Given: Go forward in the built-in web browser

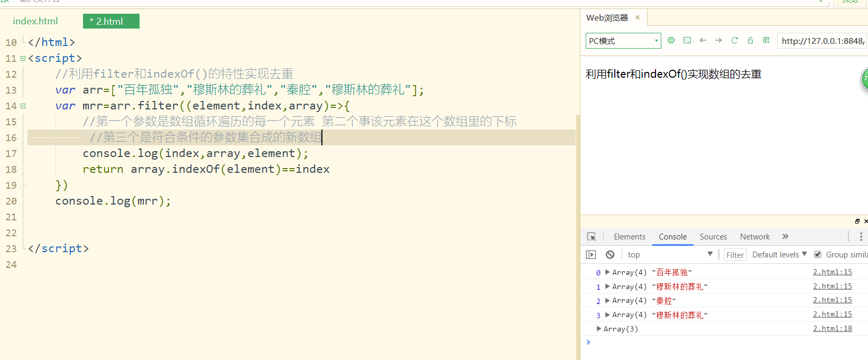Looking at the screenshot, I should pyautogui.click(x=718, y=40).
